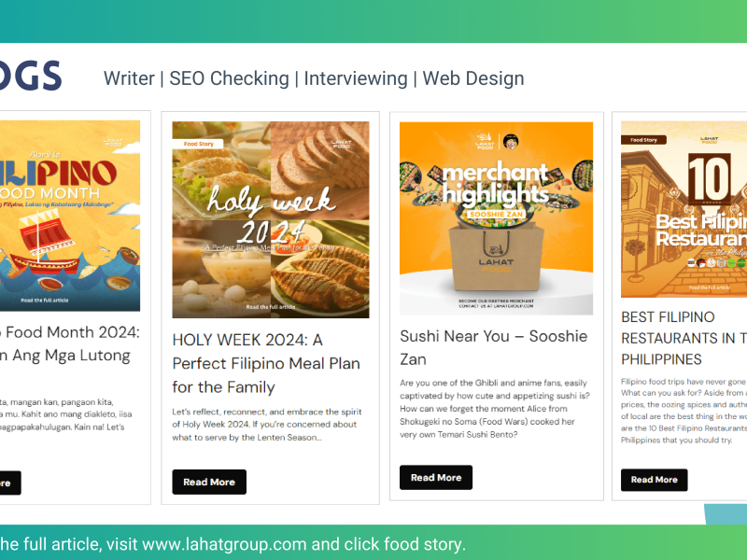Click the Holy Week article excerpt text
Viewport: 747px width, 560px height.
(267, 425)
